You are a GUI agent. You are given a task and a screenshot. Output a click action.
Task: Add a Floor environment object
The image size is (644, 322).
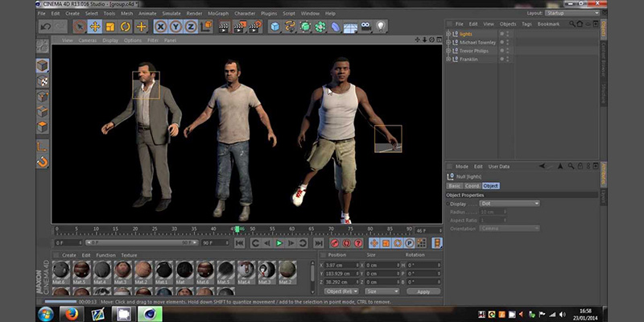click(350, 27)
